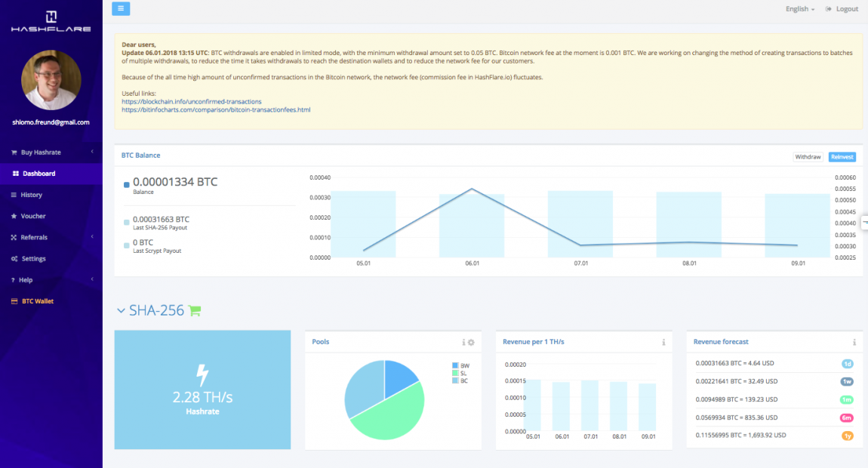Open Settings menu item
This screenshot has height=468, width=868.
point(51,259)
